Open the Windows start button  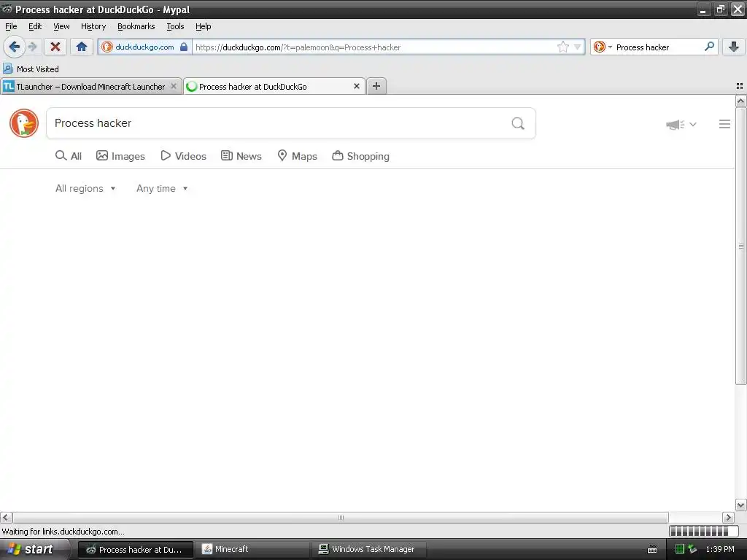pyautogui.click(x=34, y=549)
